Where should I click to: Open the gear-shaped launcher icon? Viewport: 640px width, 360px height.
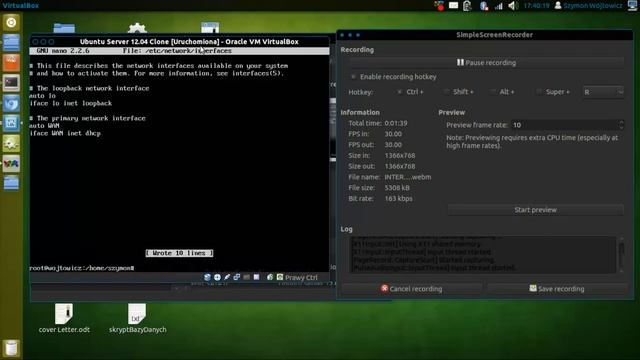pos(11,143)
